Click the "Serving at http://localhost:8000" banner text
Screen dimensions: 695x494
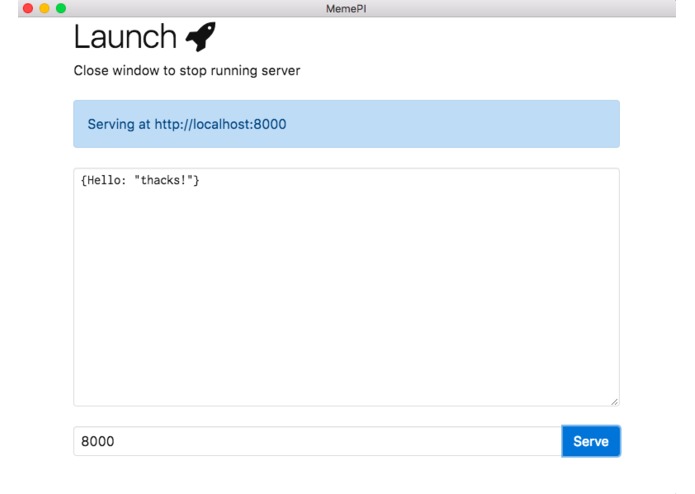[187, 124]
